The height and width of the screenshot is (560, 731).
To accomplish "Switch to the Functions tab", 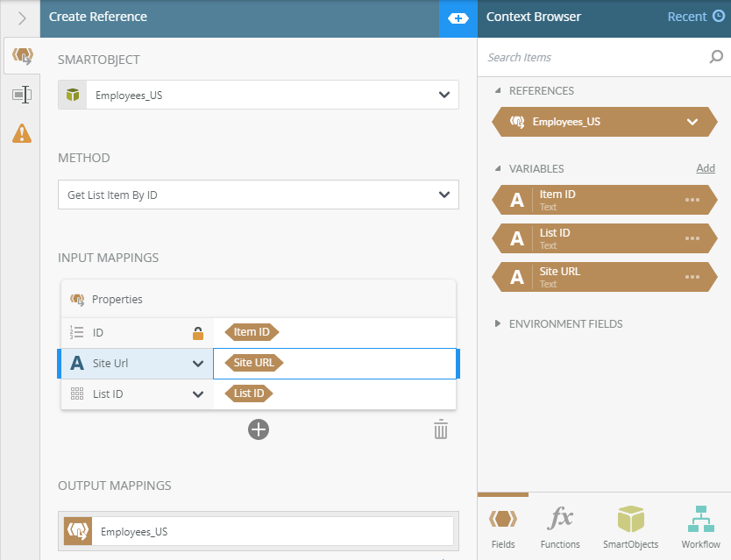I will [x=560, y=526].
